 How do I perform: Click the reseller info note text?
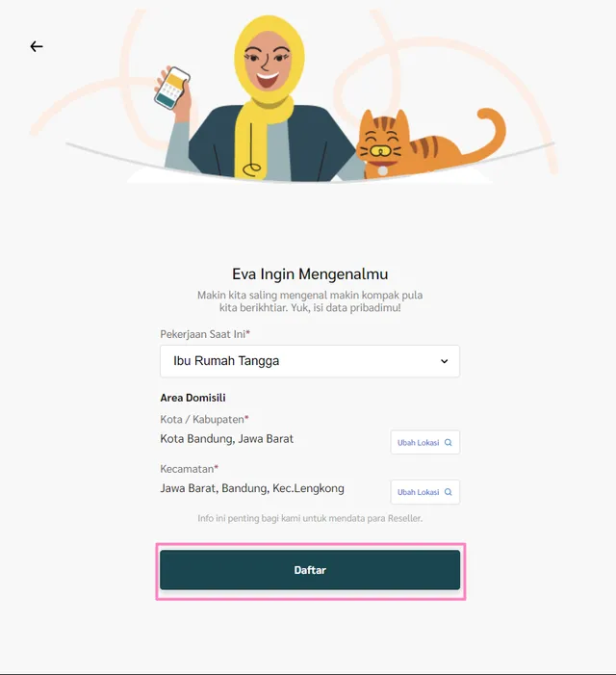[x=310, y=518]
